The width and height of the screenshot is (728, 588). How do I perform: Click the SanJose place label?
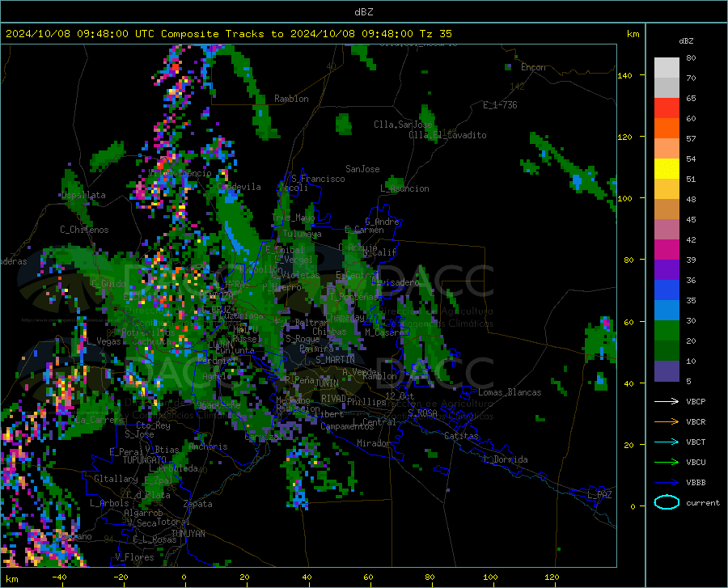(362, 169)
